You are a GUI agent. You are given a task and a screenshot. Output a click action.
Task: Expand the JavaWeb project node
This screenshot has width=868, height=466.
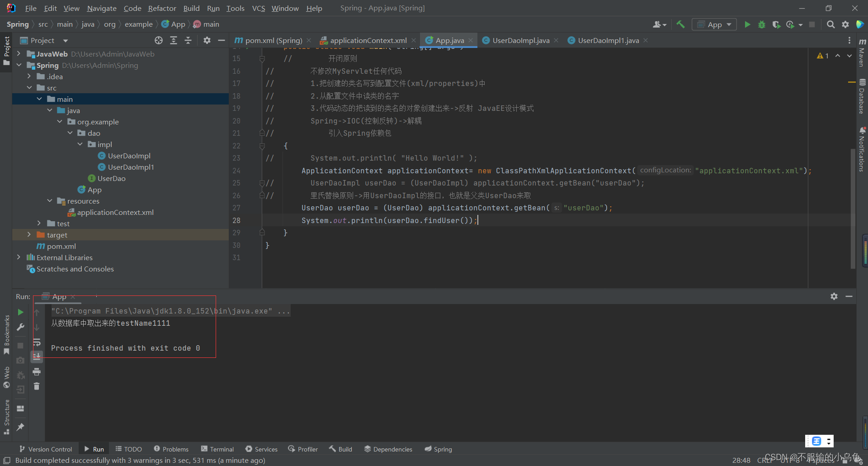coord(19,54)
